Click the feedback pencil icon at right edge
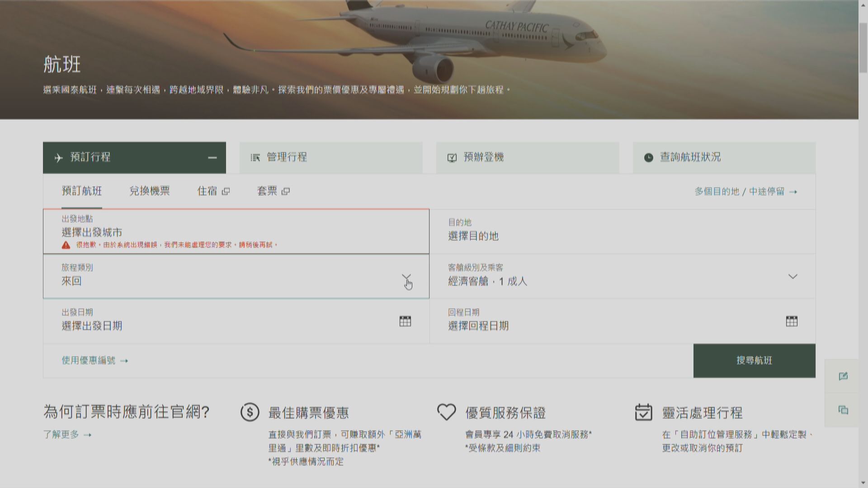Viewport: 868px width, 488px height. tap(843, 376)
